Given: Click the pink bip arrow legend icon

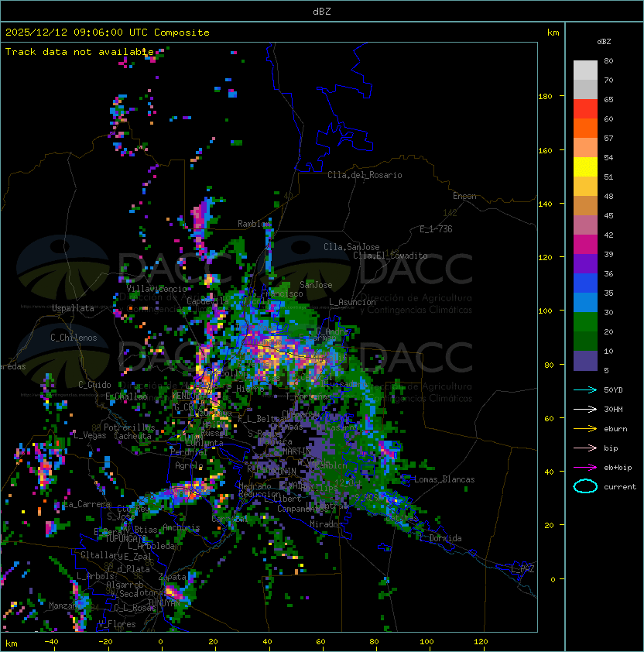Looking at the screenshot, I should pyautogui.click(x=585, y=448).
